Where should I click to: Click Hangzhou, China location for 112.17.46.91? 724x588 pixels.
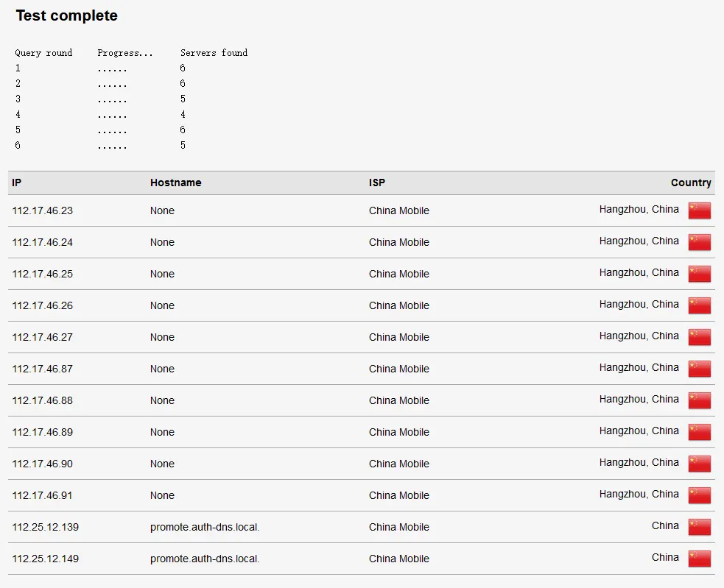point(639,494)
